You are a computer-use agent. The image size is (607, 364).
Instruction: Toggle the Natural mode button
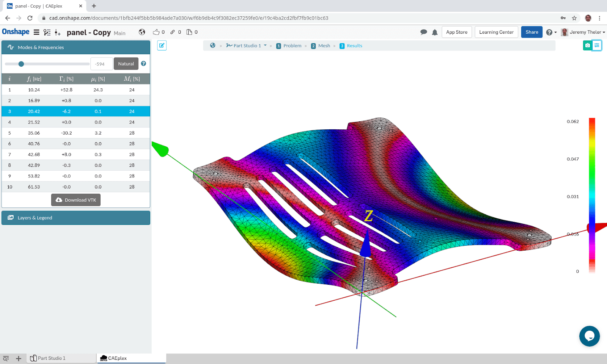tap(126, 64)
